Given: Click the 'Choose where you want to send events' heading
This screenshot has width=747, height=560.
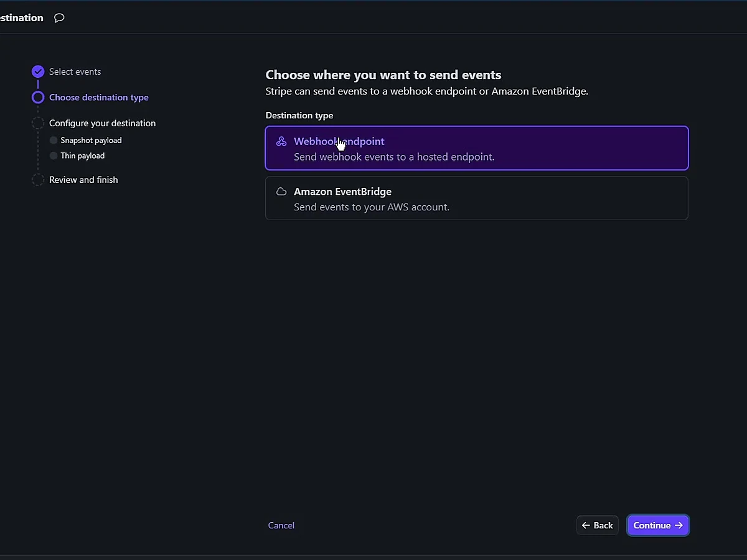Looking at the screenshot, I should [383, 75].
